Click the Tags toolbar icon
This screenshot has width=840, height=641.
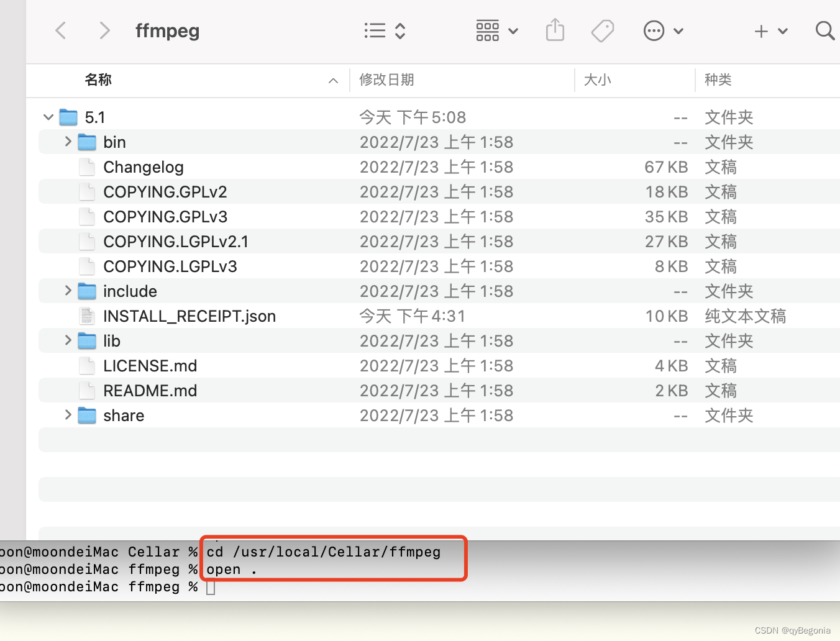click(603, 30)
